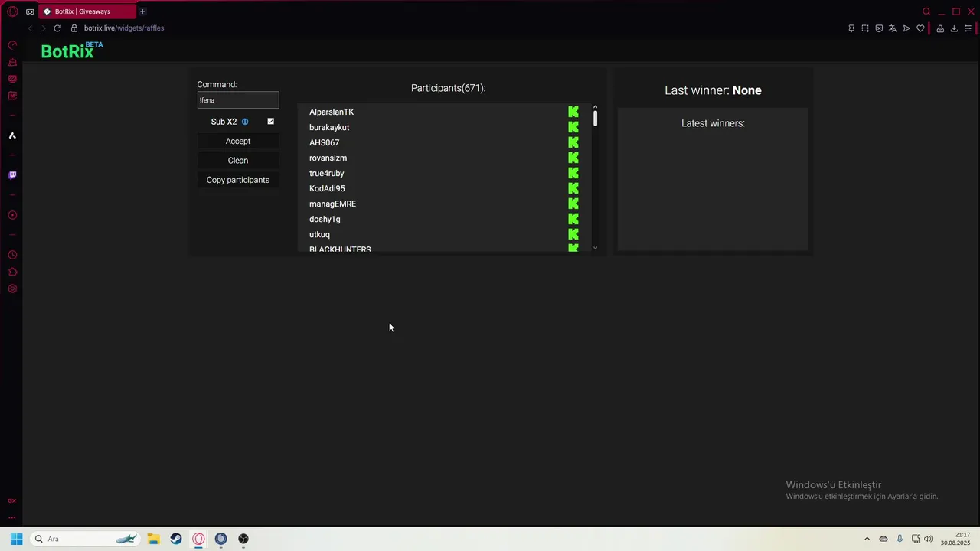
Task: Open the Windows Start menu
Action: point(16,539)
